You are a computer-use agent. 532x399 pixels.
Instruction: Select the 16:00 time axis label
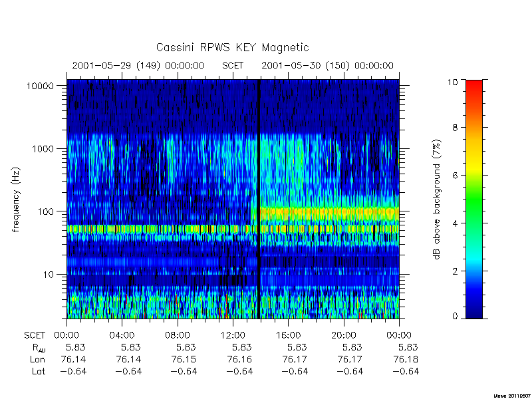pyautogui.click(x=288, y=336)
